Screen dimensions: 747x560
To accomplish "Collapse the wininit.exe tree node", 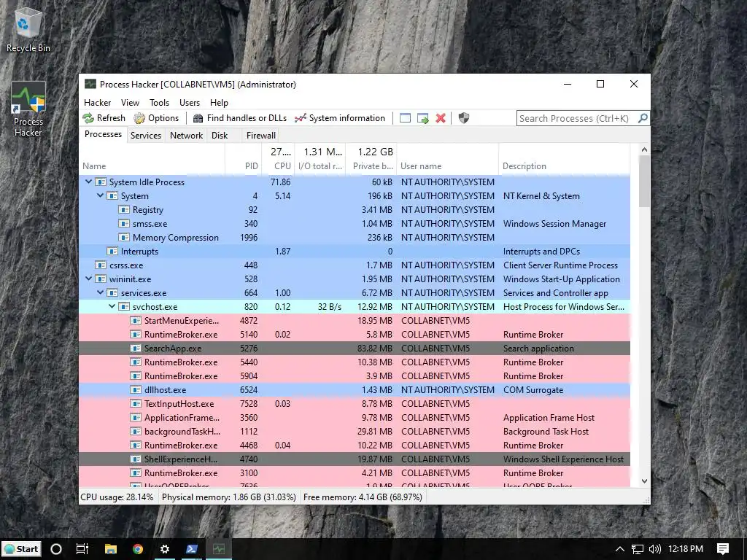I will [88, 279].
